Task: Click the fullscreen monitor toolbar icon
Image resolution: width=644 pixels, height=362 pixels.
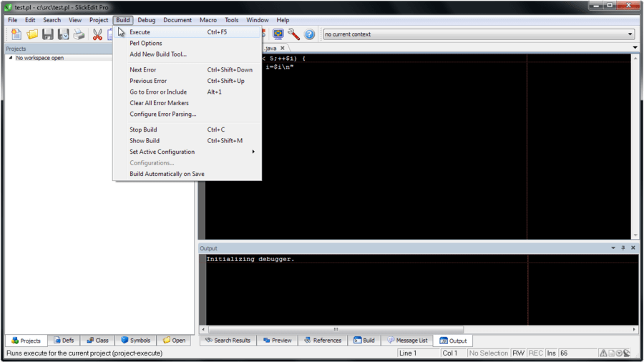Action: tap(278, 34)
